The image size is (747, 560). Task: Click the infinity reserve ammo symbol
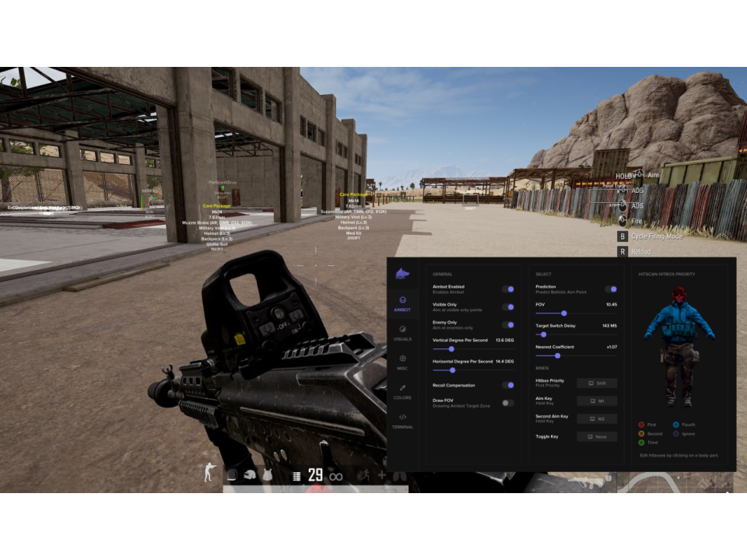tap(336, 477)
